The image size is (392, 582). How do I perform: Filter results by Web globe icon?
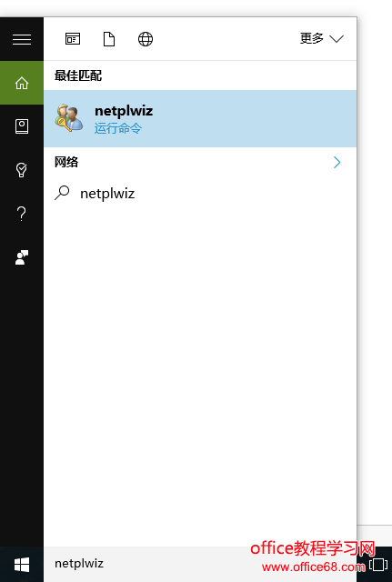point(146,38)
